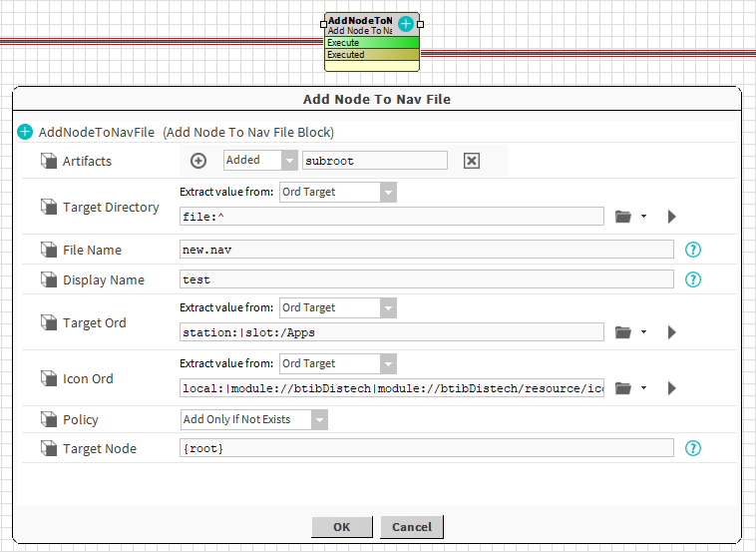Click Icon Ord play arrow icon
Viewport: 756px width, 552px height.
(x=671, y=388)
